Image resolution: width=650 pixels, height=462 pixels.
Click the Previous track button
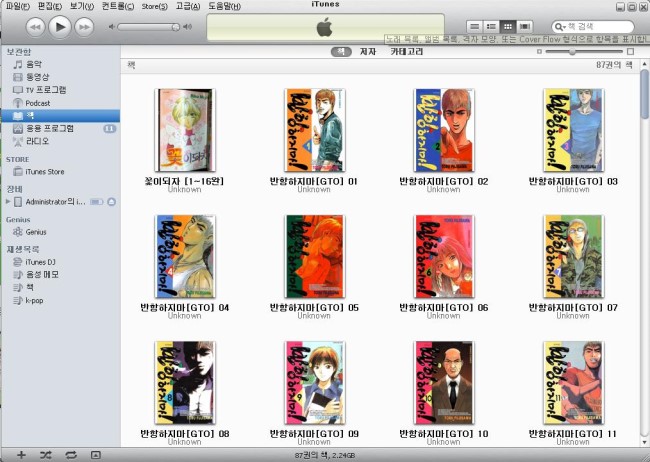click(x=36, y=27)
